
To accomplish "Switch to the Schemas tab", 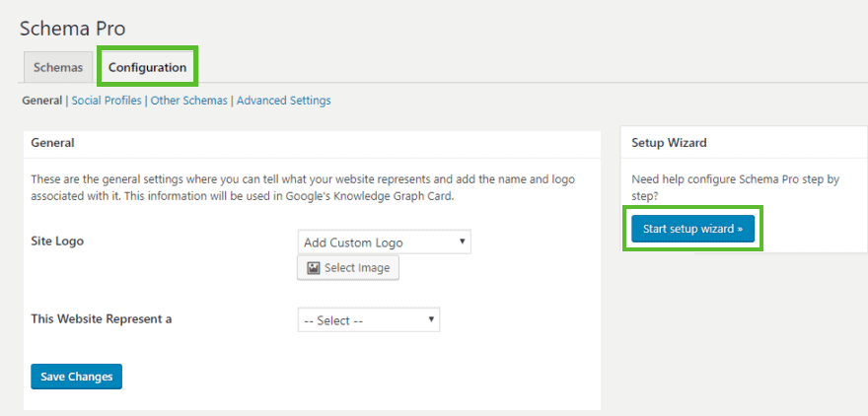I will click(58, 67).
